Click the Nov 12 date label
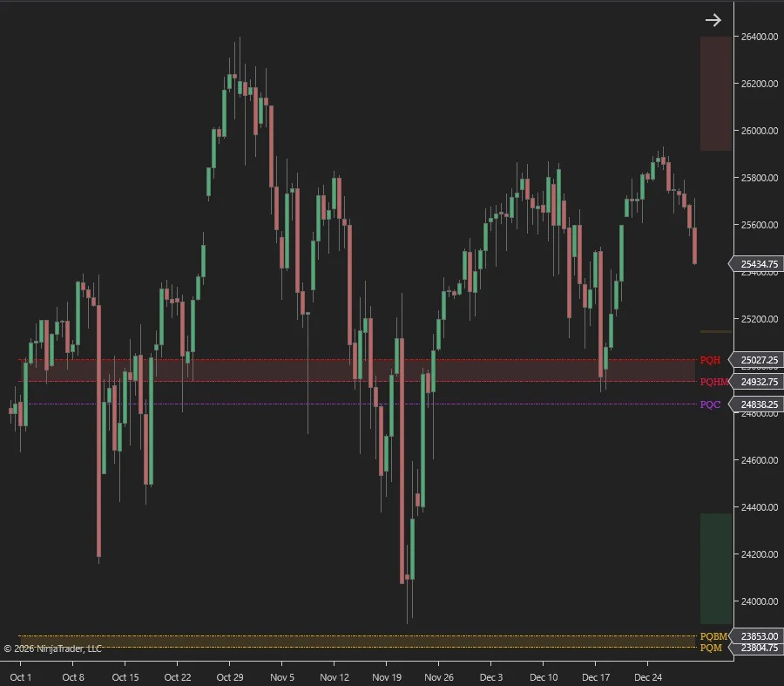 (335, 677)
